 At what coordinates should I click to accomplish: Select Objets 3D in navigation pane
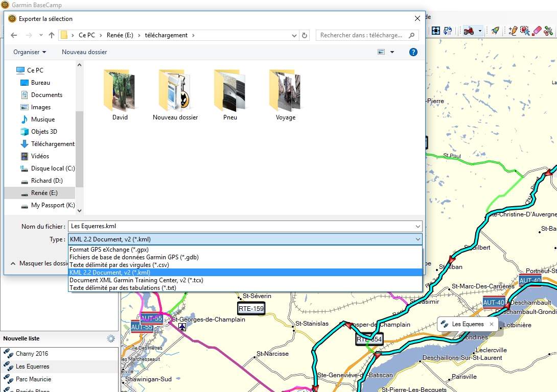coord(39,132)
